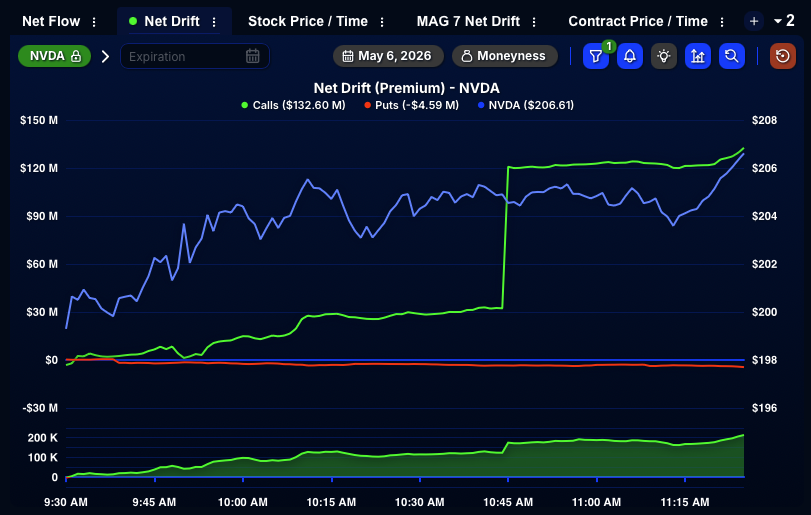Click the 9:30 AM time axis label
This screenshot has width=811, height=515.
click(66, 502)
